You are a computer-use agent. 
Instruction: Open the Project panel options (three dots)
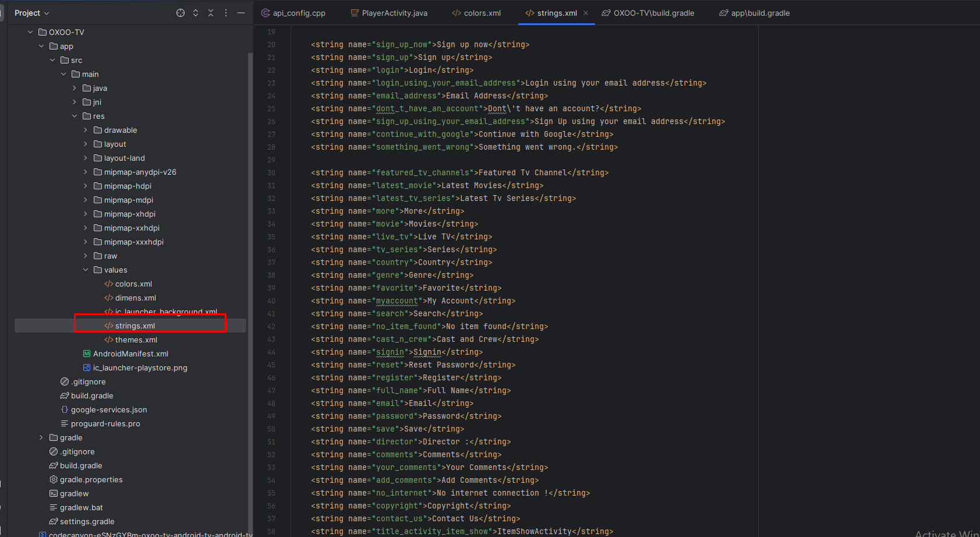(226, 13)
